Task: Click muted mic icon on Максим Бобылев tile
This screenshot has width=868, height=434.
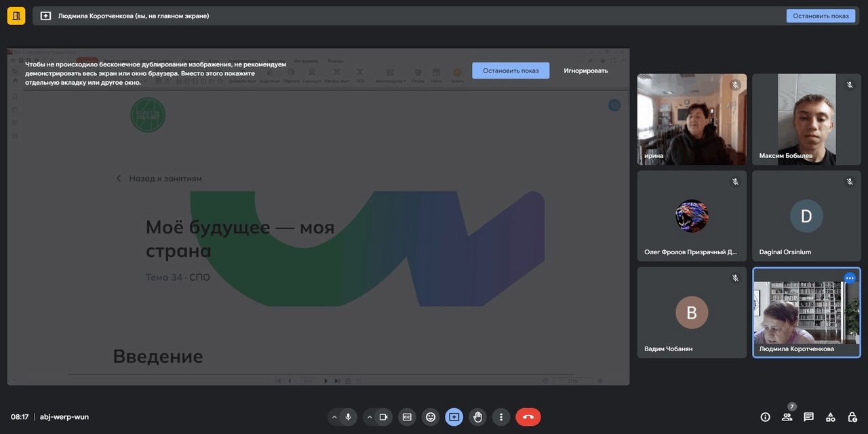Action: (850, 85)
